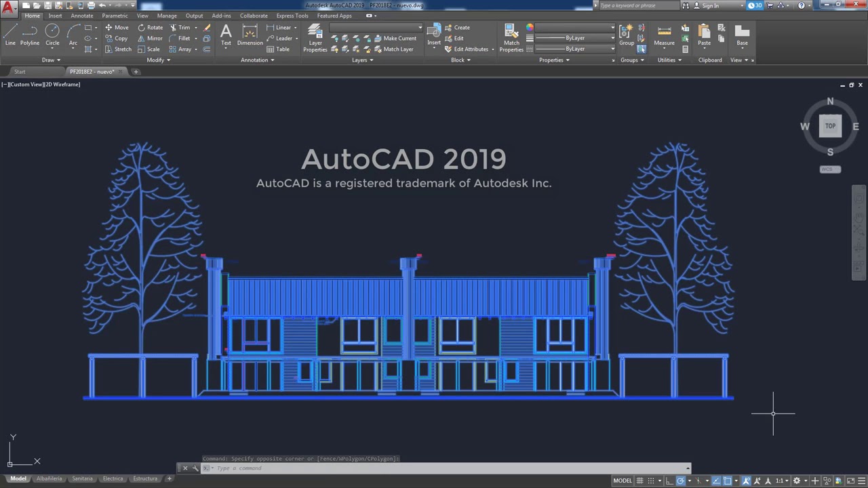This screenshot has height=488, width=868.
Task: Click the Group objects tool
Action: pyautogui.click(x=627, y=35)
